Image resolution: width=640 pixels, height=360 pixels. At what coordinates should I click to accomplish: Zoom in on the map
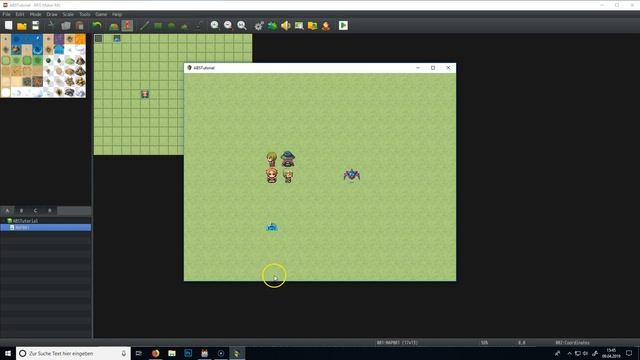click(215, 25)
